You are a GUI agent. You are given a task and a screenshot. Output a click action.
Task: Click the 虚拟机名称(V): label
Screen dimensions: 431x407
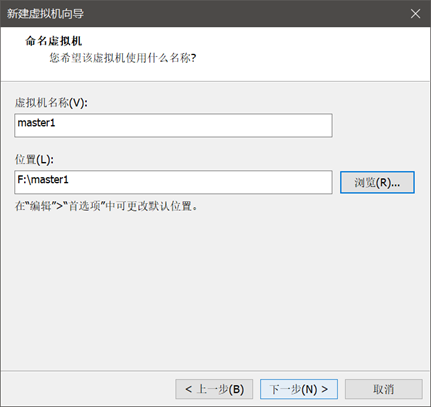51,102
